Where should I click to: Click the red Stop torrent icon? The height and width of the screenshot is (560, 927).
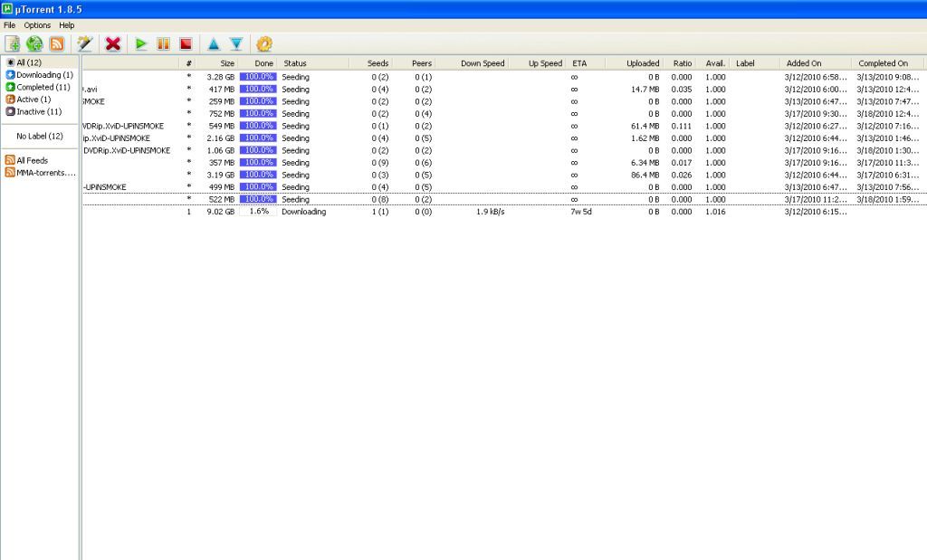point(186,43)
